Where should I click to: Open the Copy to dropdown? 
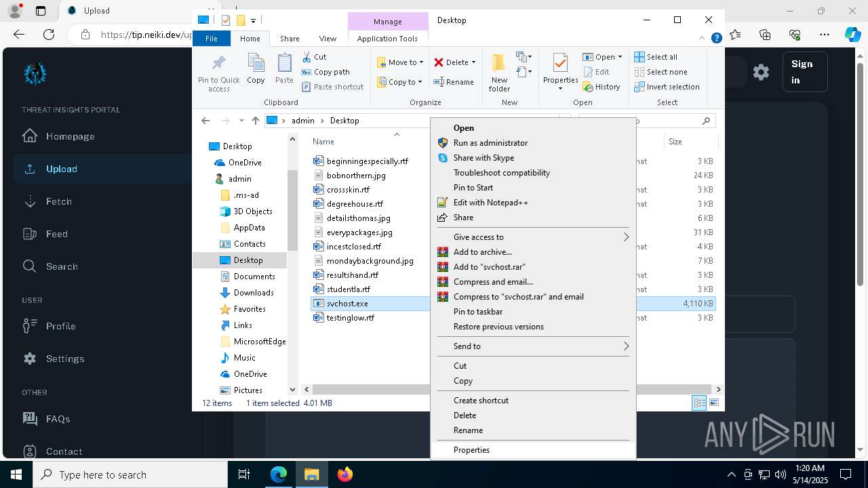(399, 82)
